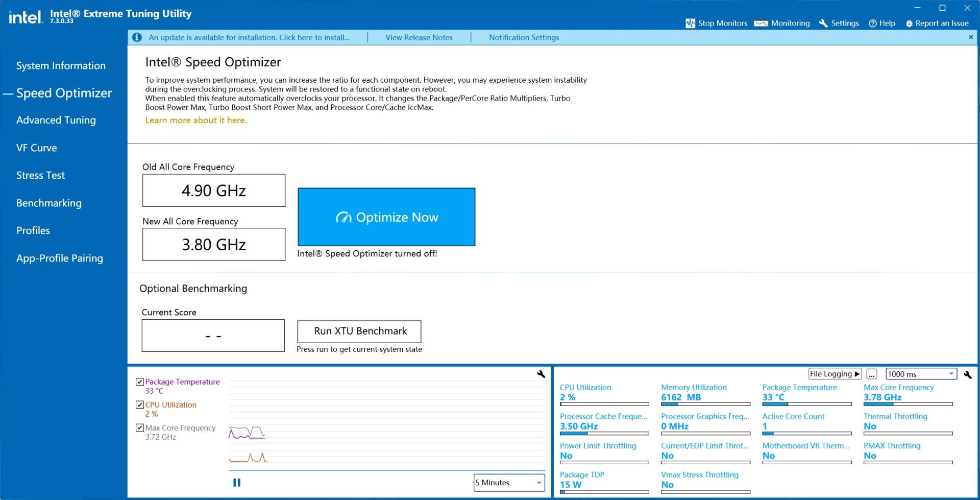Follow the Learn more about it link
The height and width of the screenshot is (500, 980).
click(195, 120)
